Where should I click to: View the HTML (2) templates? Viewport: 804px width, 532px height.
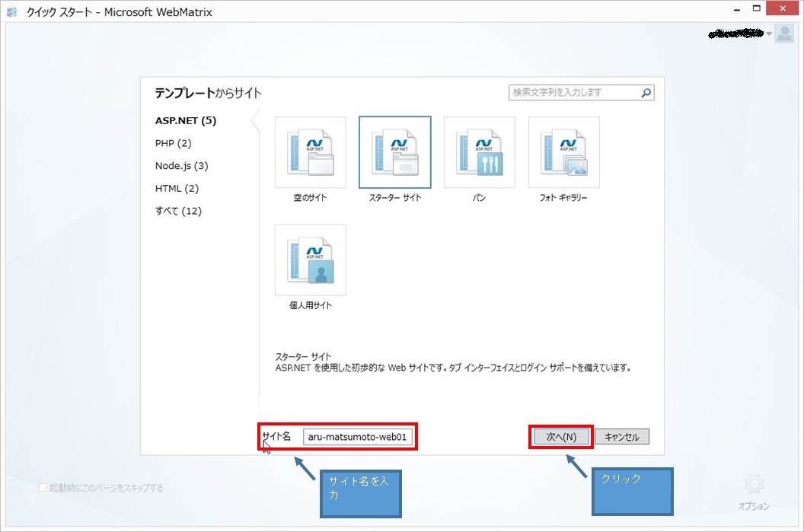pyautogui.click(x=177, y=189)
